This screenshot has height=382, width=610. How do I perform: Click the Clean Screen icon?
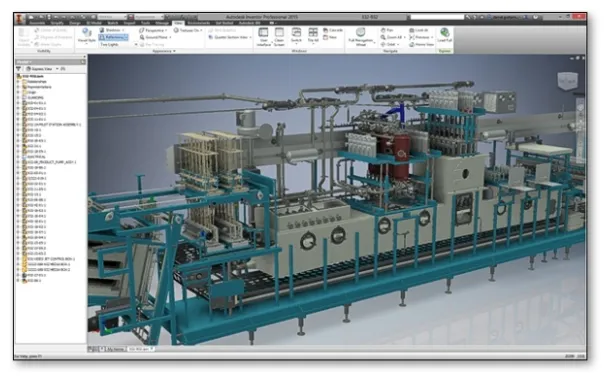click(x=279, y=32)
